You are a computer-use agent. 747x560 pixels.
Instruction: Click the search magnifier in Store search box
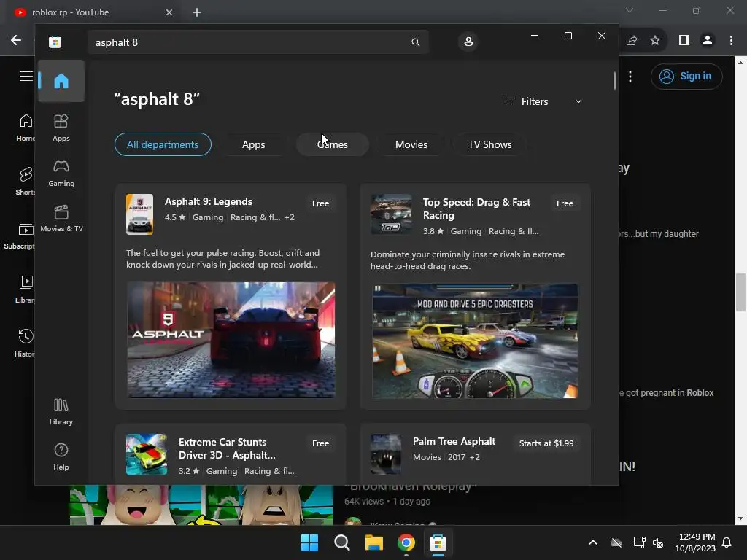(415, 42)
